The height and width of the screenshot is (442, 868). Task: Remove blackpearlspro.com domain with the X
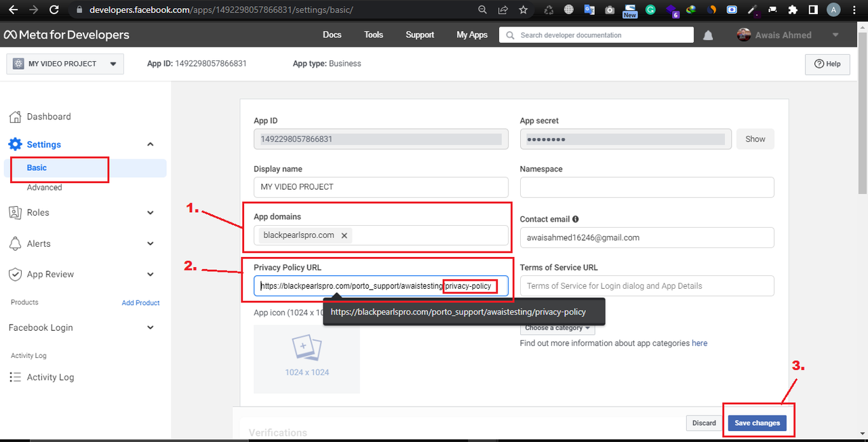(344, 235)
